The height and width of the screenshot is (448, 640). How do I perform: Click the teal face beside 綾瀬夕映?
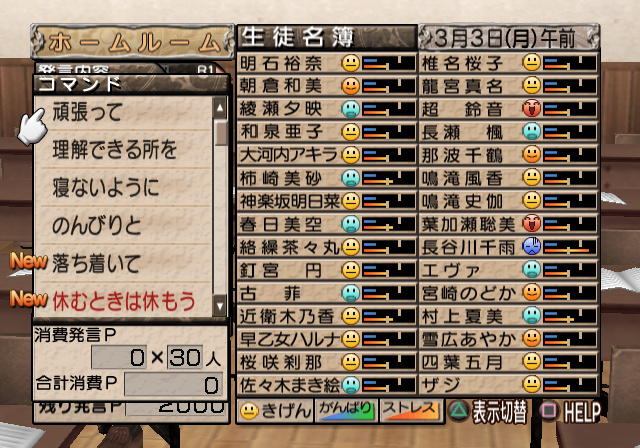[350, 109]
